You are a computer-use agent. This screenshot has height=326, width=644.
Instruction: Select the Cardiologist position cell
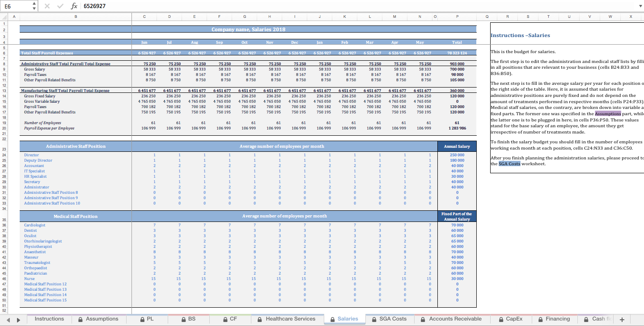[76, 225]
